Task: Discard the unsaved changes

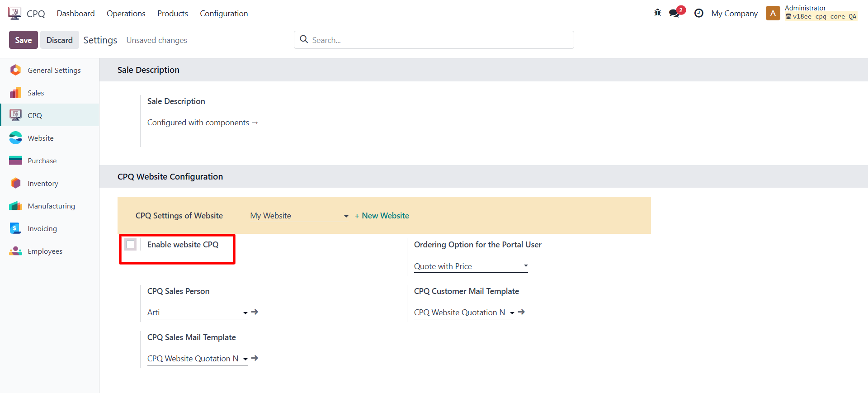Action: 59,40
